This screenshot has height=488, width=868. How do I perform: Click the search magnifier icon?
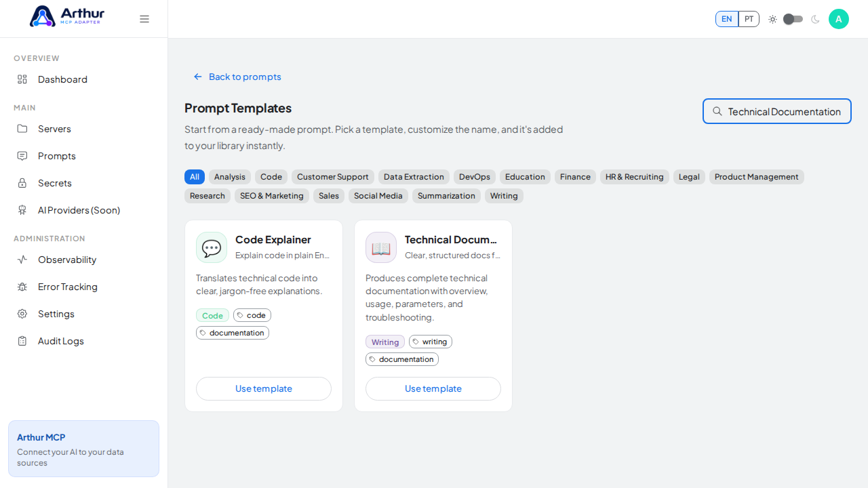pyautogui.click(x=717, y=111)
